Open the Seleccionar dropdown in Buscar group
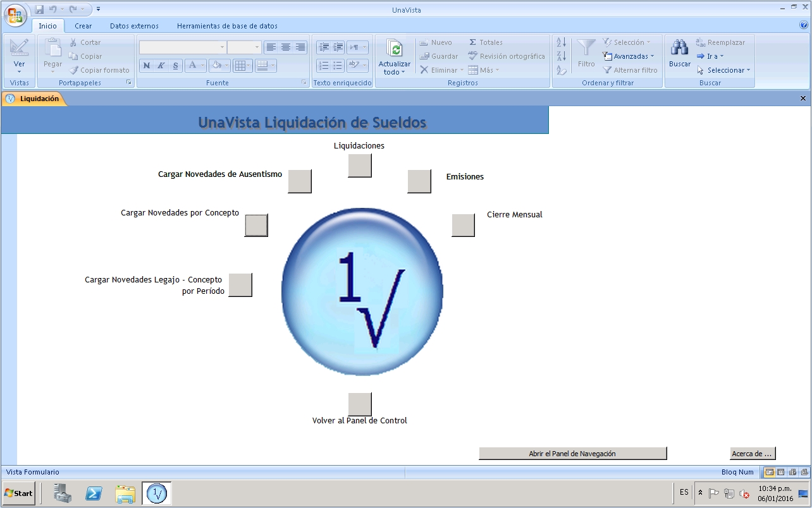812x508 pixels. click(724, 70)
